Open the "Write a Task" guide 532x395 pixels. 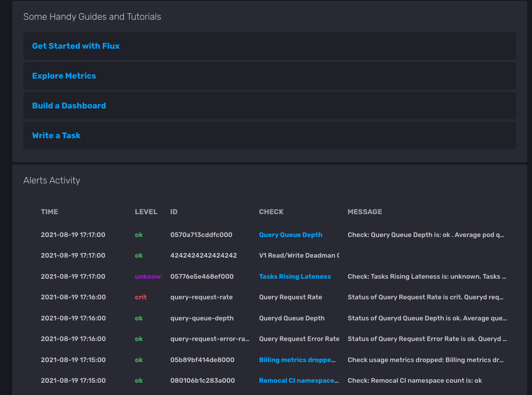56,135
